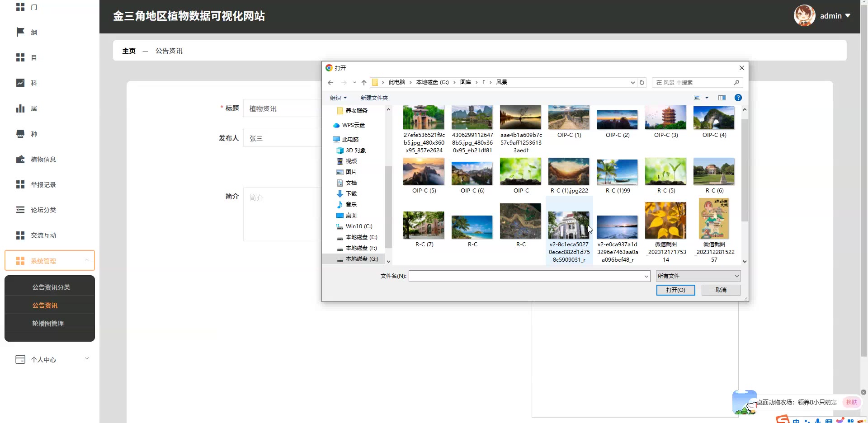Go up one folder level

[364, 83]
